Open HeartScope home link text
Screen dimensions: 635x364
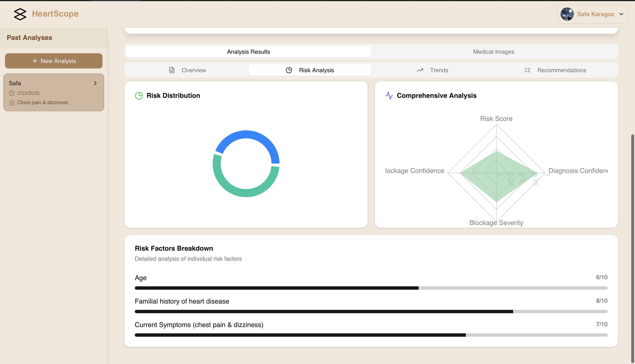55,14
